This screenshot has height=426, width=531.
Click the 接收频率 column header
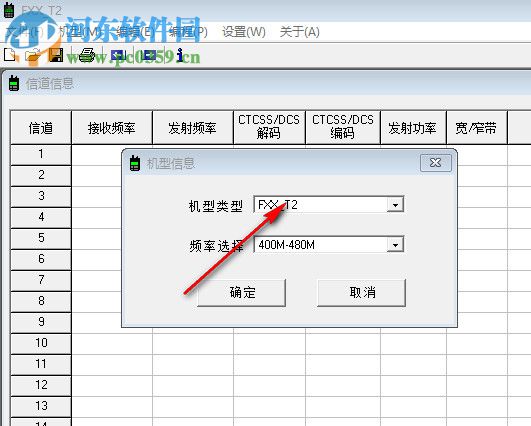coord(112,128)
